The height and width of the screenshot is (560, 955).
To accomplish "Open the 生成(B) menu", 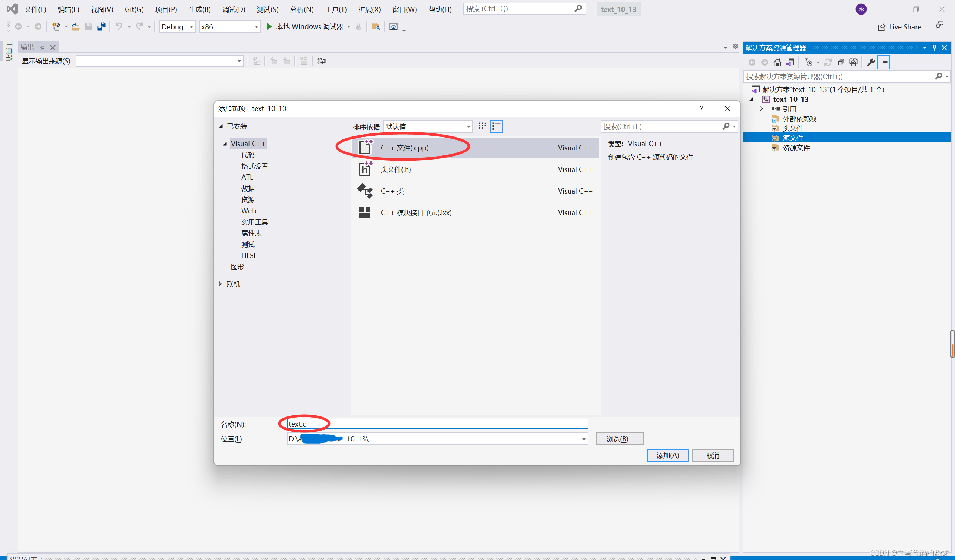I will pos(199,9).
